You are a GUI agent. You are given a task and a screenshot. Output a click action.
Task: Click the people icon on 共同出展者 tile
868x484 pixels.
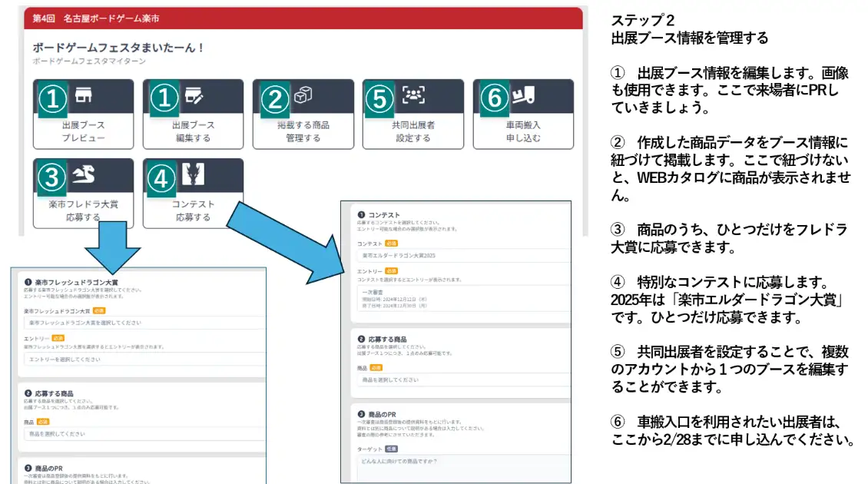point(413,95)
